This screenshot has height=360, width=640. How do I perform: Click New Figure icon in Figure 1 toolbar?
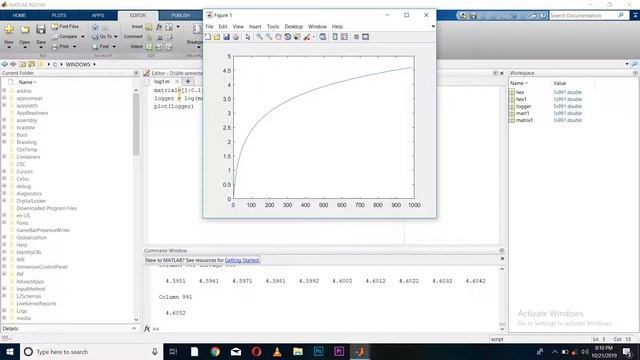click(208, 37)
